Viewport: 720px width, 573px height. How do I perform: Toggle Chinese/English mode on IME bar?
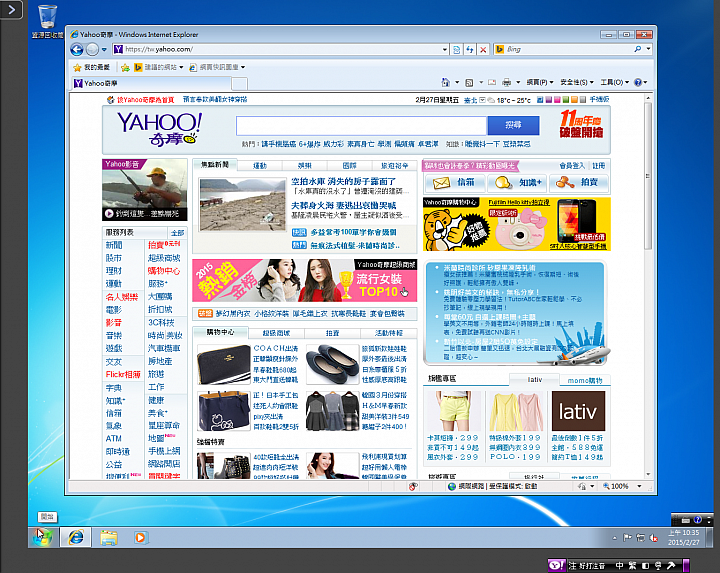point(619,565)
